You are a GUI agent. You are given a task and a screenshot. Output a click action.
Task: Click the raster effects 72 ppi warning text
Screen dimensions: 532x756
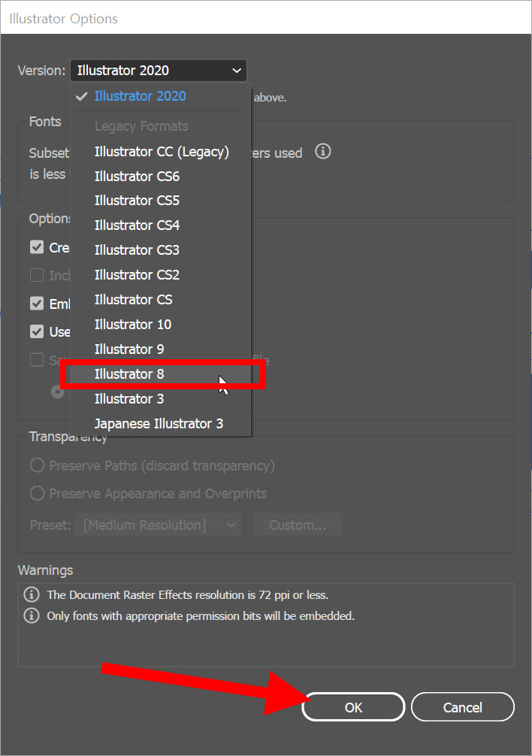(187, 595)
